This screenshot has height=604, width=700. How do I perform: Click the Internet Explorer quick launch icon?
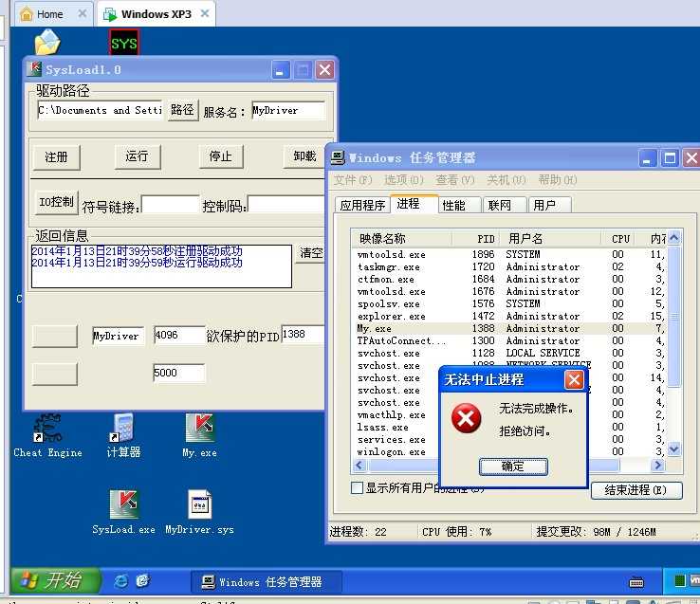pos(120,580)
